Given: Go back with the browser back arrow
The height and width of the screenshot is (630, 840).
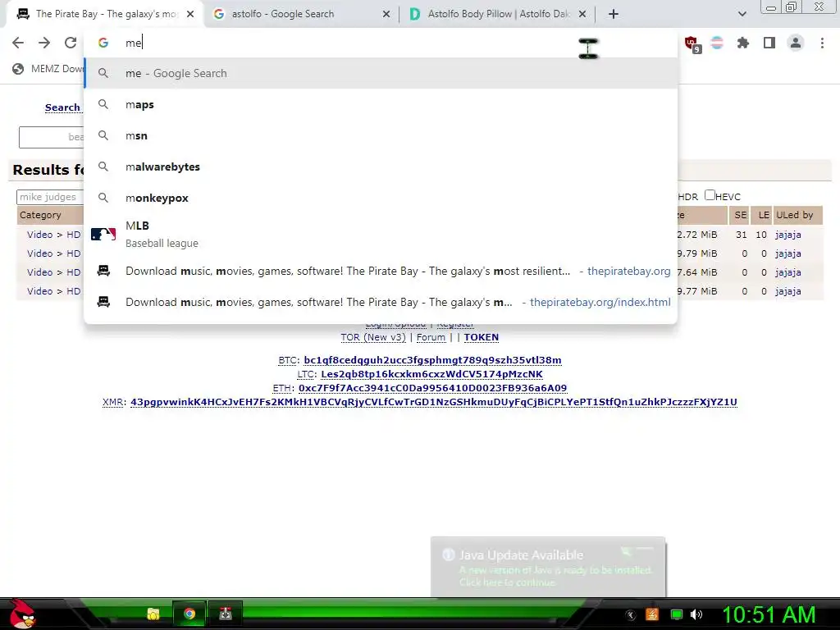Looking at the screenshot, I should (x=18, y=43).
